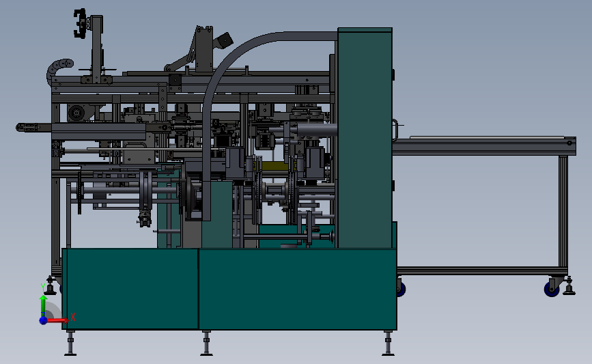Select the rightmost leveling foot under green base
This screenshot has height=364, width=592.
pyautogui.click(x=388, y=343)
